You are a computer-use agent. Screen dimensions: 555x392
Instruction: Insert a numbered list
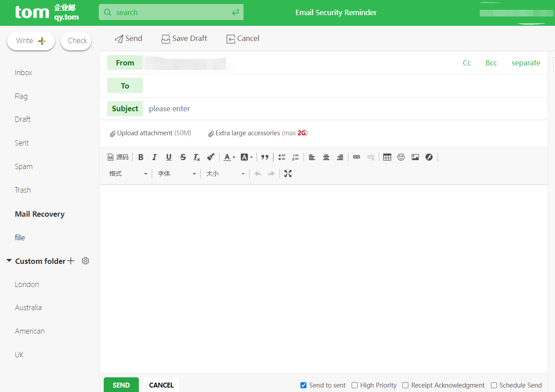[296, 157]
